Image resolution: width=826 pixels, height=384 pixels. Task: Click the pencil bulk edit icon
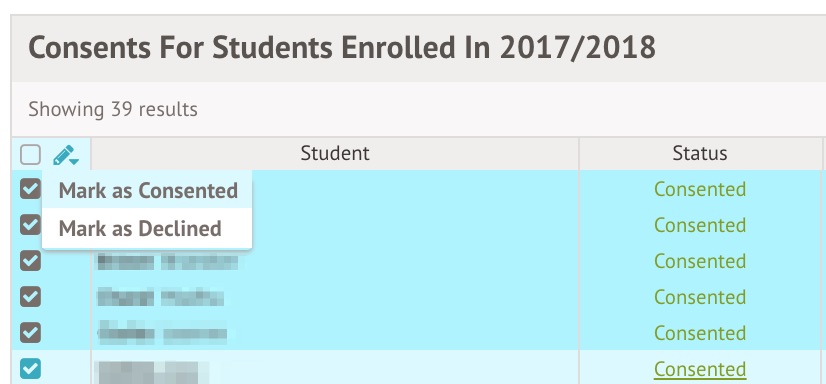tap(63, 155)
